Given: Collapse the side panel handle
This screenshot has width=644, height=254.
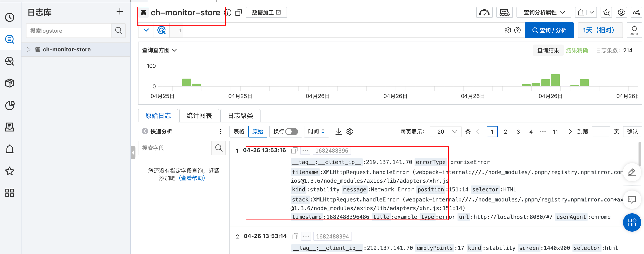Looking at the screenshot, I should click(x=133, y=153).
